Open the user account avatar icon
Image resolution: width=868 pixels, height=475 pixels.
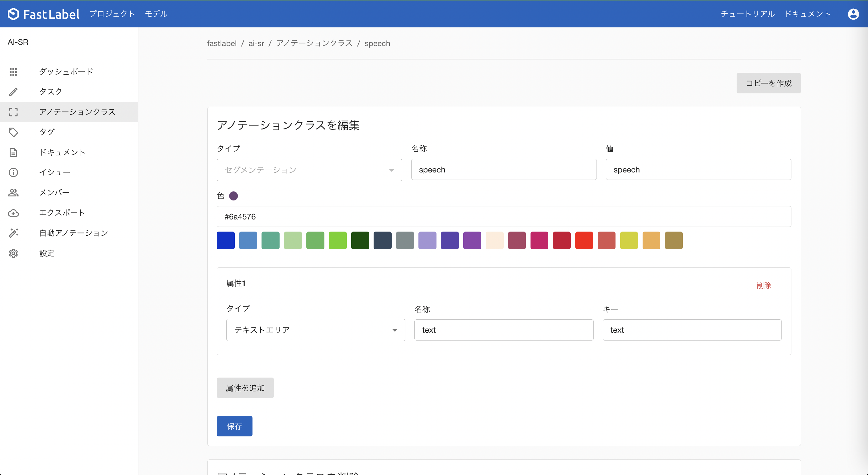click(853, 14)
